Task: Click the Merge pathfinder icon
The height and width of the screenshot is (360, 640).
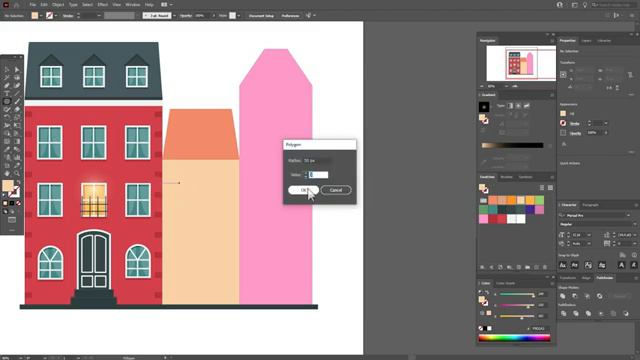Action: [x=588, y=313]
